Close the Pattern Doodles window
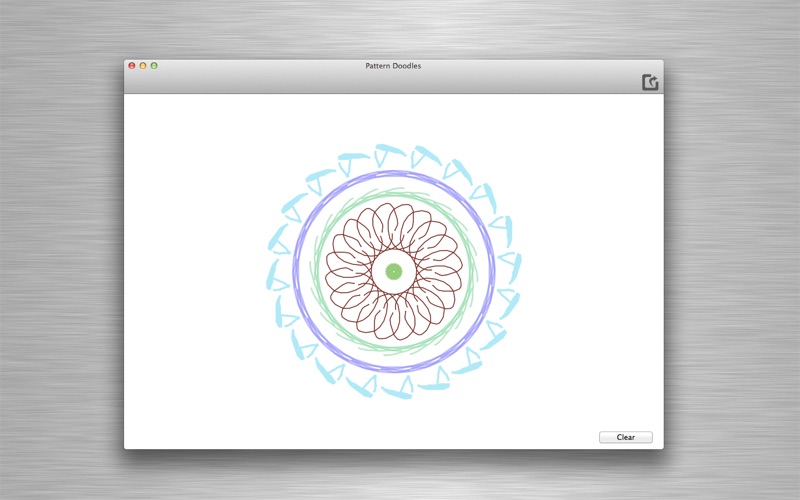The height and width of the screenshot is (500, 800). (x=132, y=65)
